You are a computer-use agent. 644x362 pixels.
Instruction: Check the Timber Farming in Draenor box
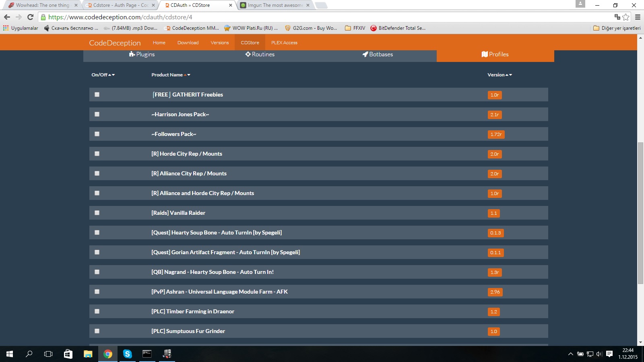(x=97, y=311)
